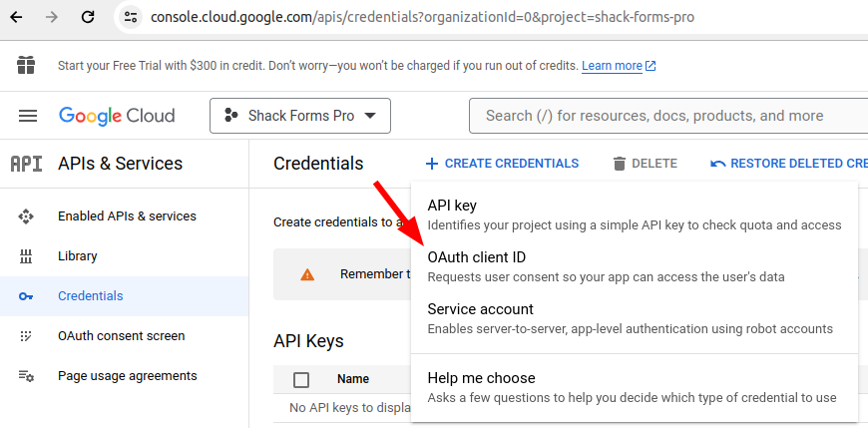Click the orange warning triangle icon
The width and height of the screenshot is (868, 428).
click(x=307, y=274)
